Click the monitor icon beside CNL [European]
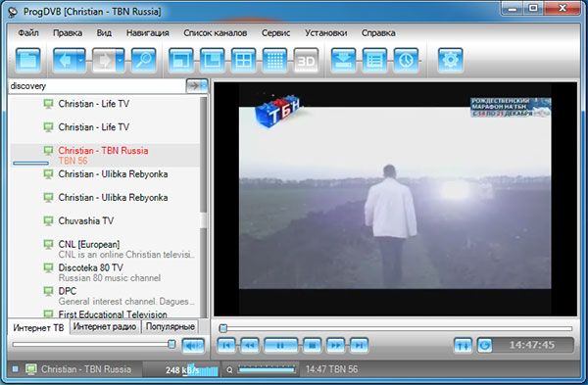Viewport: 588px width, 385px height. (x=48, y=244)
